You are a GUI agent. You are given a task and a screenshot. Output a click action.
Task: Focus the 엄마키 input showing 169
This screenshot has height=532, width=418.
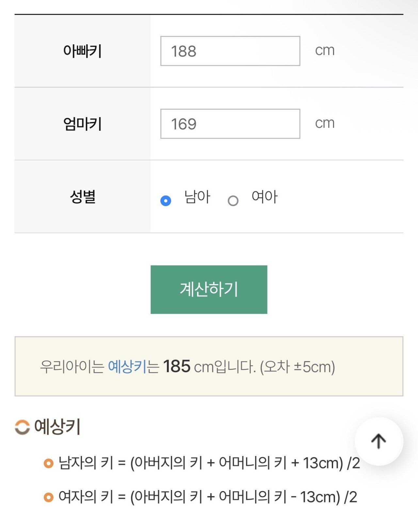click(230, 124)
